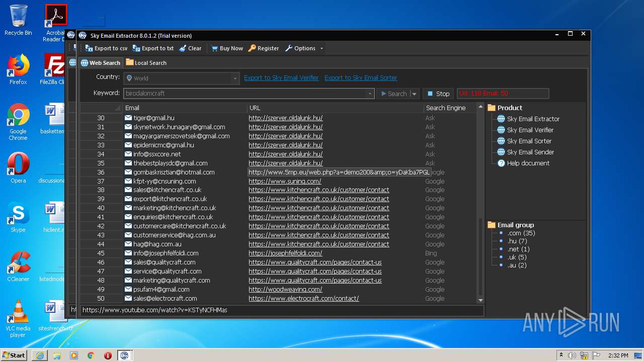The height and width of the screenshot is (362, 644).
Task: Expand the Search button's arrow menu
Action: [x=414, y=94]
